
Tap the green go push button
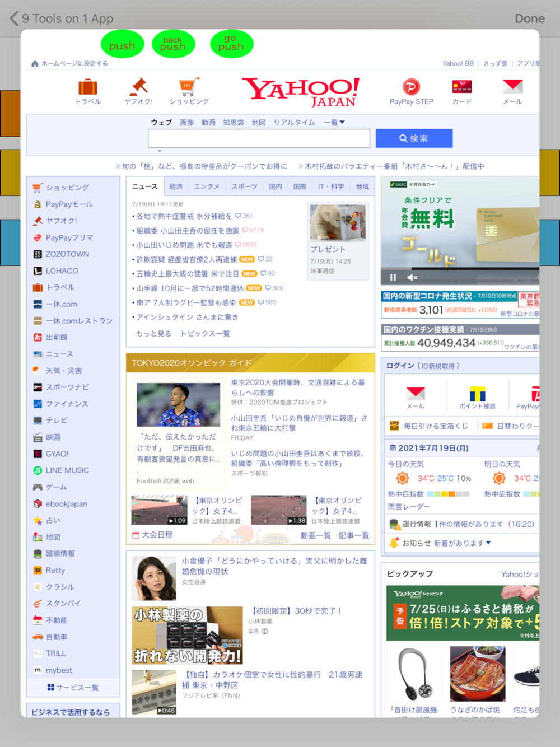[231, 44]
